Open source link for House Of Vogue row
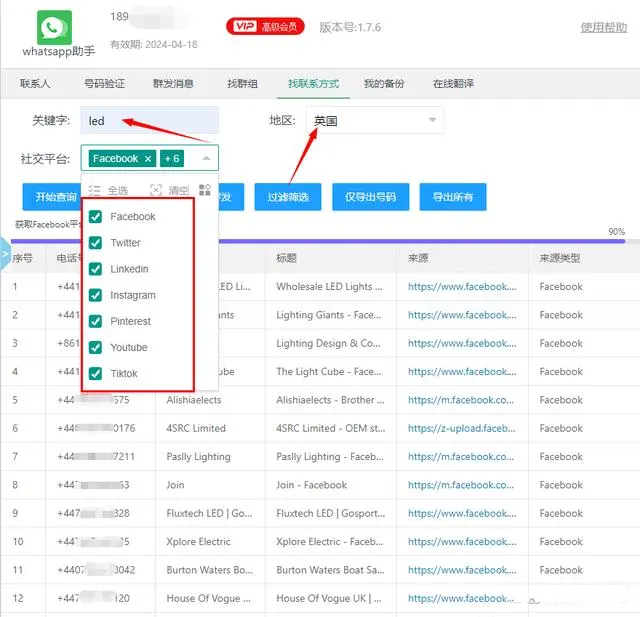This screenshot has width=640, height=617. [x=461, y=599]
